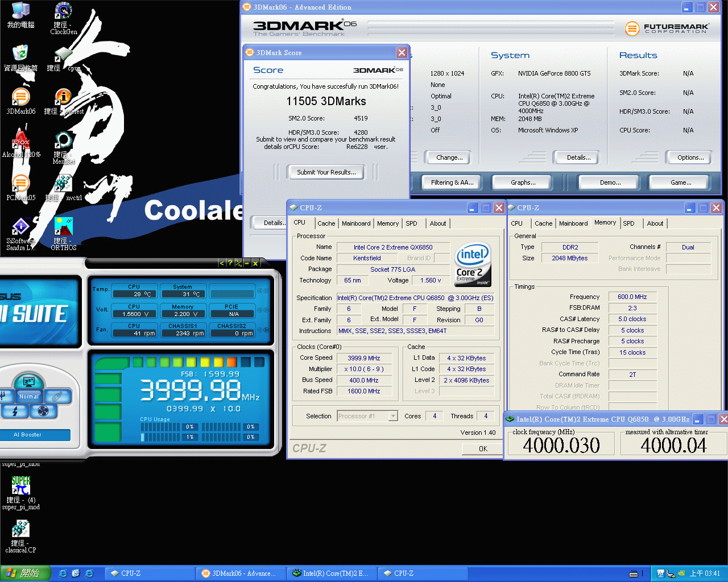Launch 3DMark06 from the desktop
Screen dimensions: 728x582
[21, 101]
